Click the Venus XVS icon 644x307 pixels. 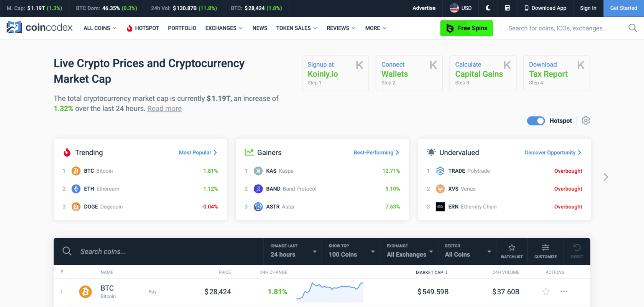(440, 189)
